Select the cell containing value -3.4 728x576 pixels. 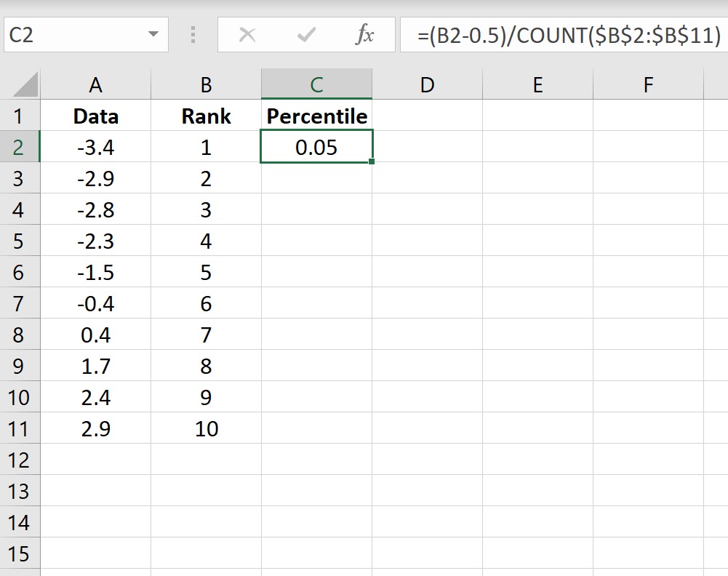(x=95, y=147)
